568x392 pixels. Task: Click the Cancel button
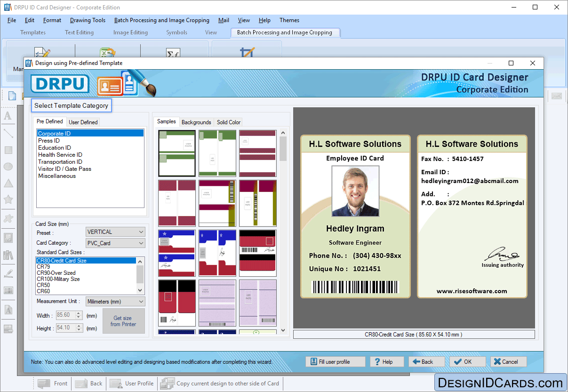click(508, 362)
